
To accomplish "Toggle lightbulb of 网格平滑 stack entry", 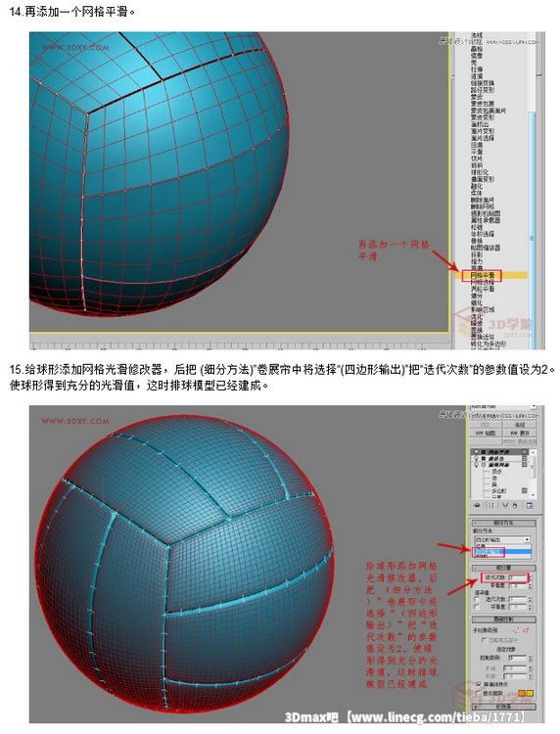I will coord(477,452).
